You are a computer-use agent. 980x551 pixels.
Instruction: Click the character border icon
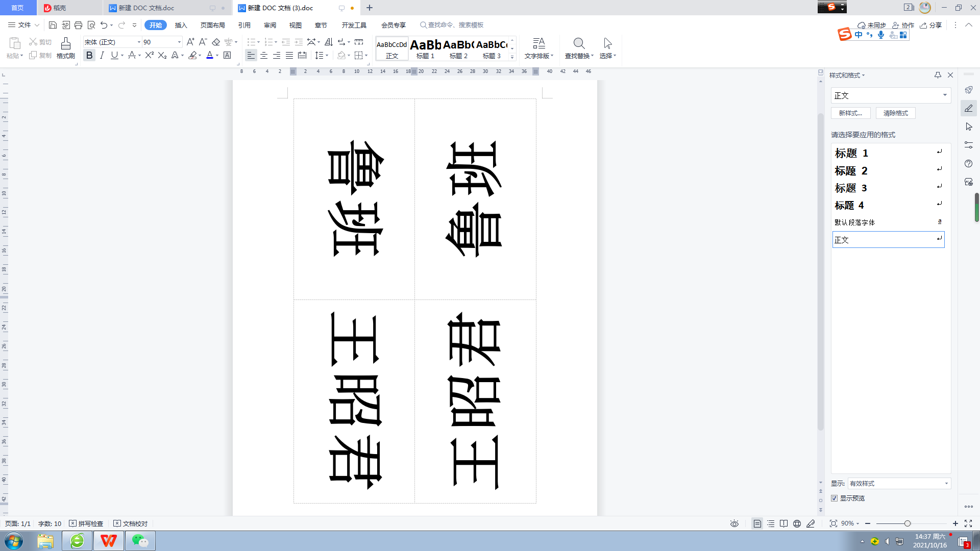tap(228, 55)
